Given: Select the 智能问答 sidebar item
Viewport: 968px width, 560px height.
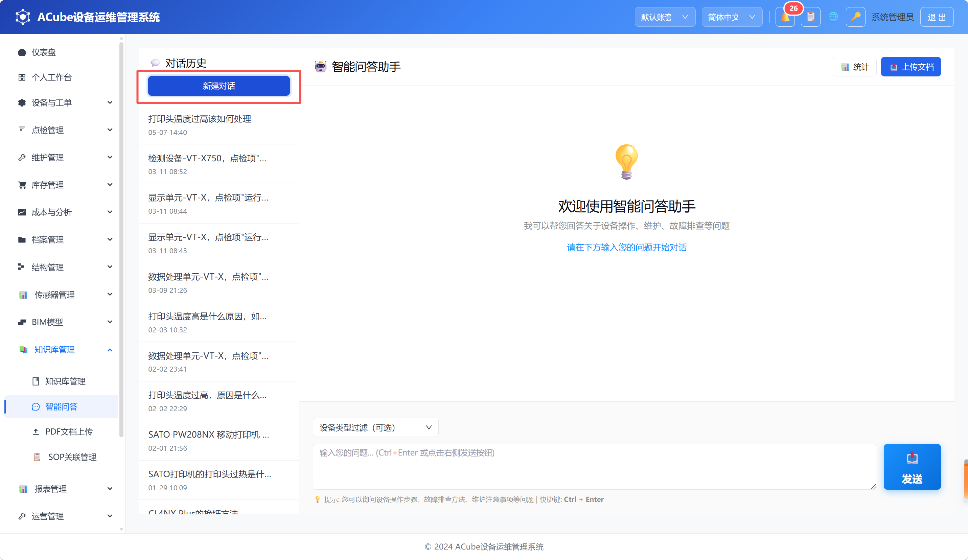Looking at the screenshot, I should [62, 407].
